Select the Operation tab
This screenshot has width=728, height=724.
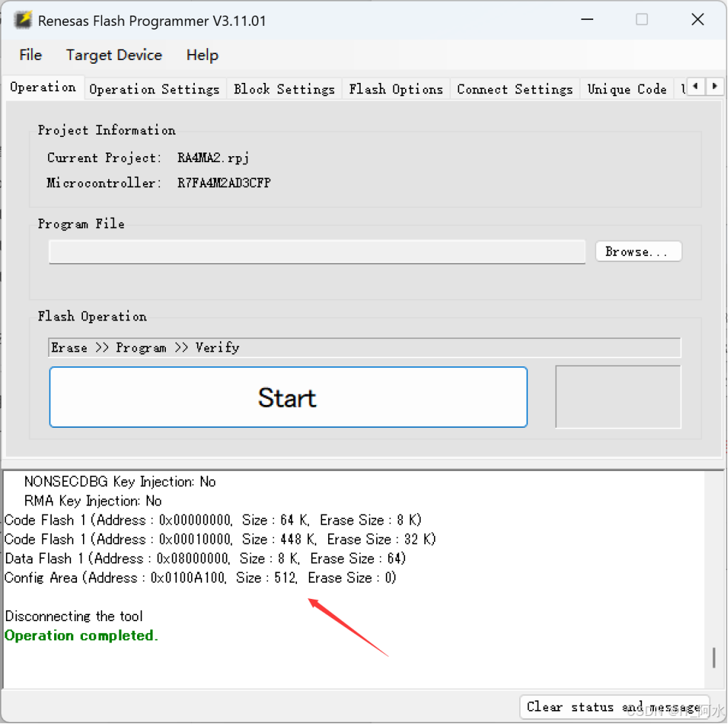tap(43, 87)
